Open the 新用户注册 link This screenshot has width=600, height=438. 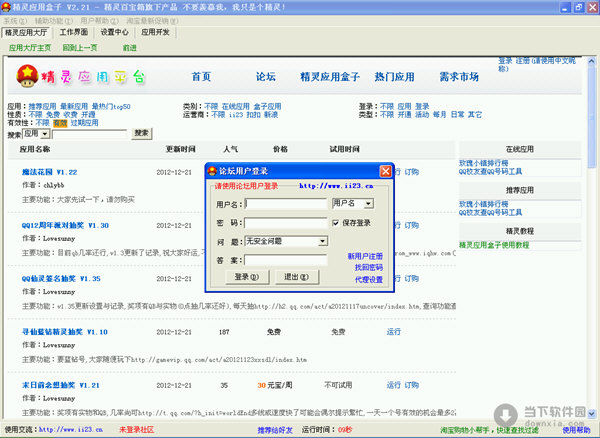365,256
